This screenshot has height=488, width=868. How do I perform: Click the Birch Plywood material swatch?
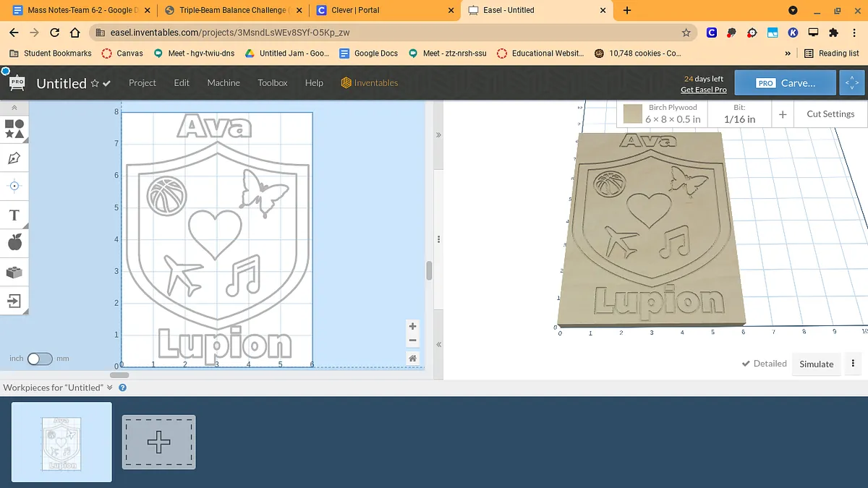click(x=633, y=114)
